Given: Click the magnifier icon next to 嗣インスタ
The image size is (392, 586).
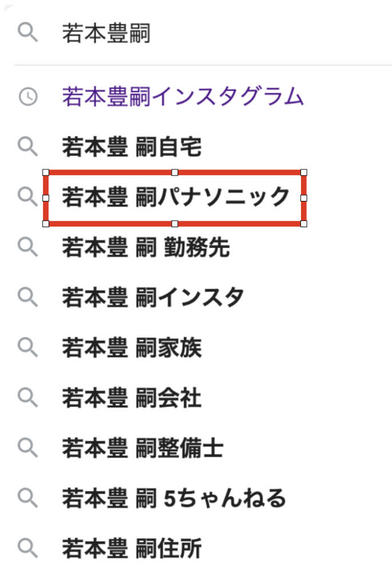Looking at the screenshot, I should [27, 297].
